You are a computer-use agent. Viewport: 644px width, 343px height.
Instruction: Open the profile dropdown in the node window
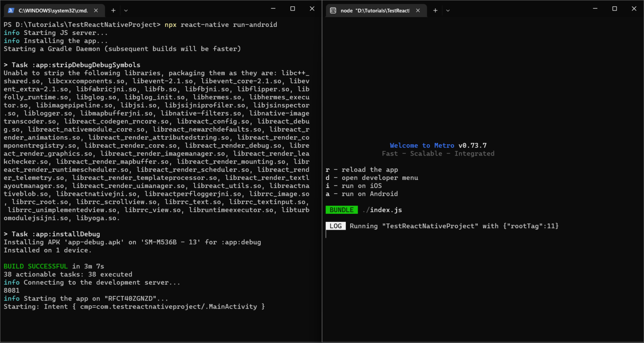pyautogui.click(x=448, y=10)
